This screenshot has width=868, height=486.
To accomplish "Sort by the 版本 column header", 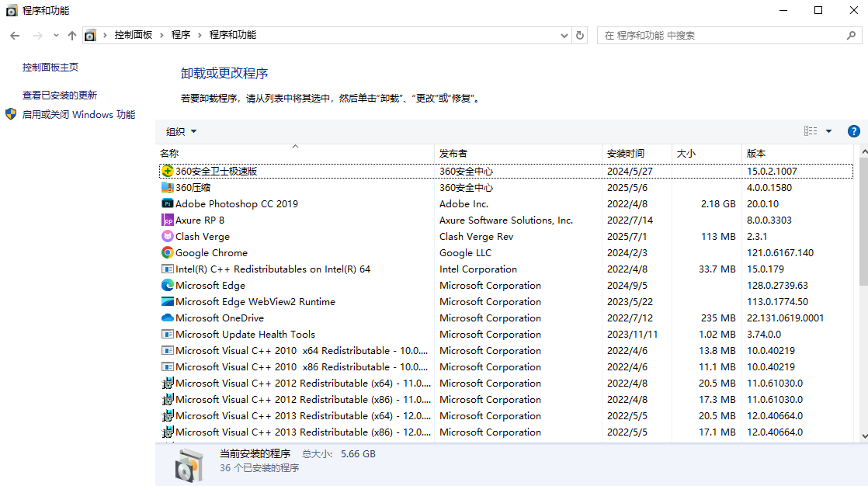I will pyautogui.click(x=797, y=153).
